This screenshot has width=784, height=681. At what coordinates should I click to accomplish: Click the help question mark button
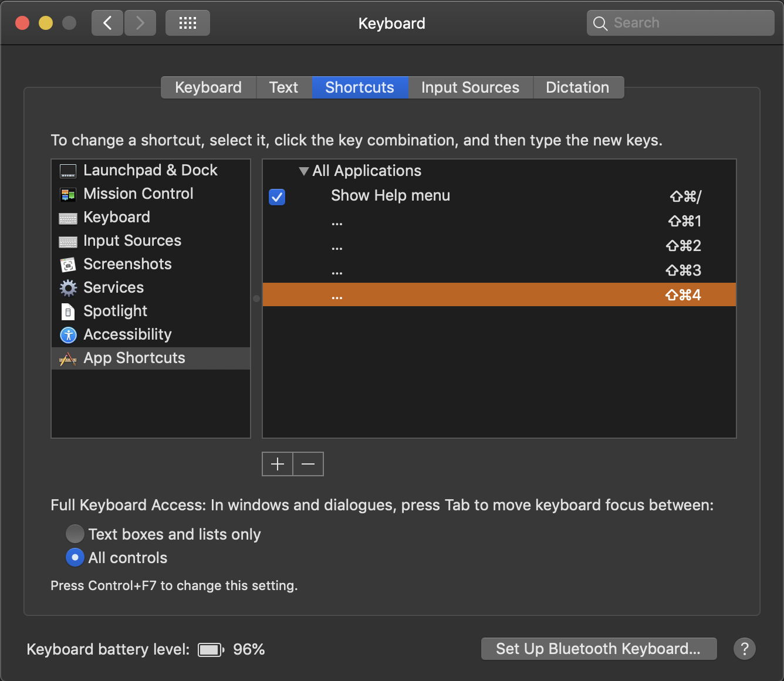744,649
